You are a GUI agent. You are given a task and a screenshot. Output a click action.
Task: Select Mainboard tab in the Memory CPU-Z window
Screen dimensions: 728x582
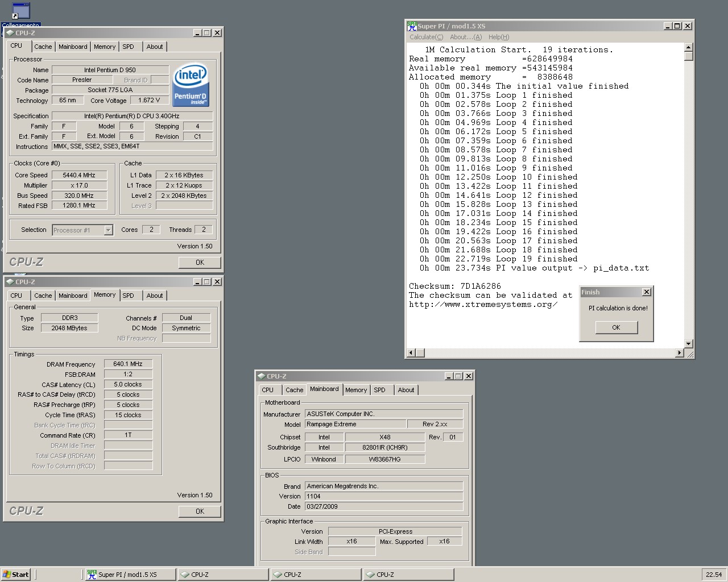point(73,296)
